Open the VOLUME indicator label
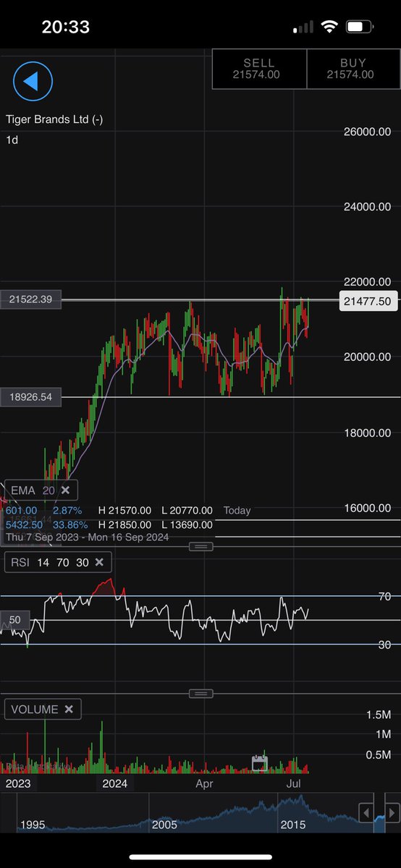401x868 pixels. (x=34, y=710)
